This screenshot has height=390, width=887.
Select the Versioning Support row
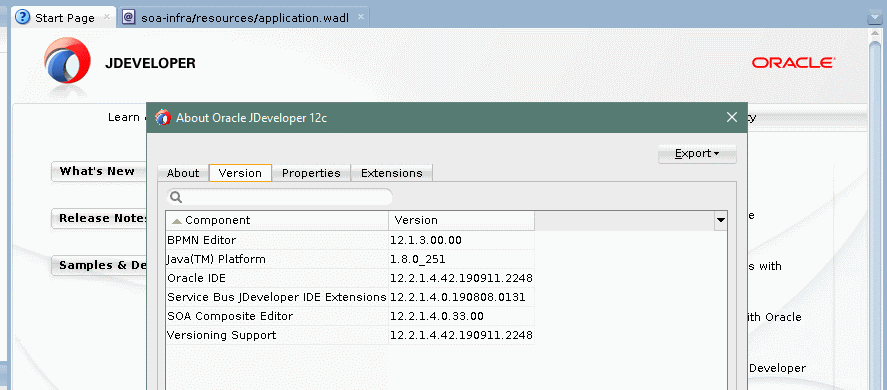[x=350, y=335]
